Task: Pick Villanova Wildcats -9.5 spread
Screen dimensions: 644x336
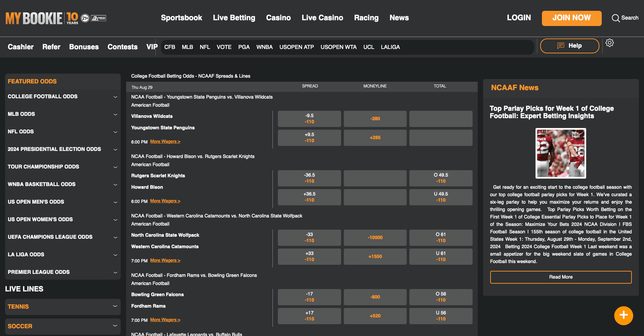Action: (x=309, y=119)
